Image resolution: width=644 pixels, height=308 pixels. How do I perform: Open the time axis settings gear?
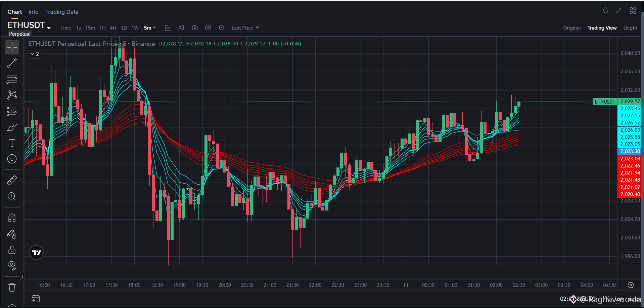click(x=631, y=285)
